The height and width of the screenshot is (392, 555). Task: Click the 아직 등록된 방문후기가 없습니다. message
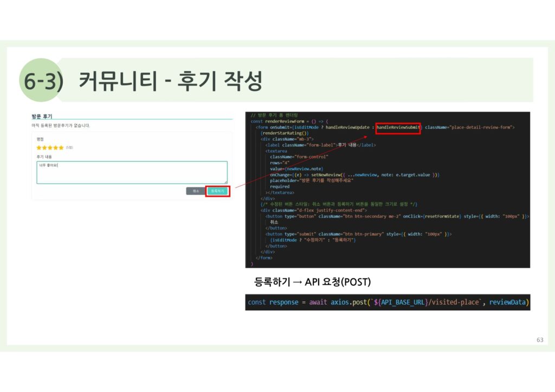click(x=61, y=126)
